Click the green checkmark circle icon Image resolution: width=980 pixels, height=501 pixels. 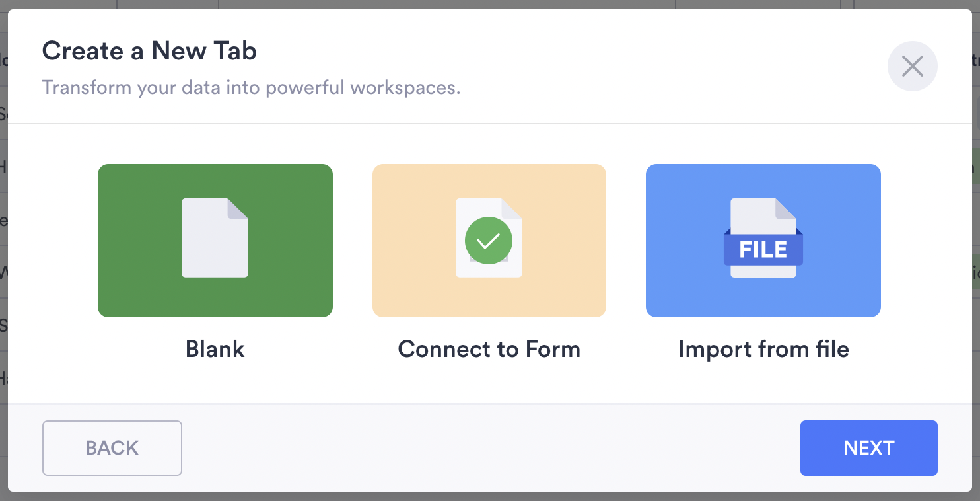(488, 240)
